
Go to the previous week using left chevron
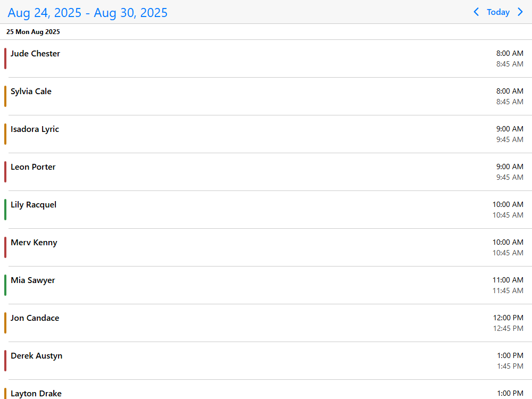point(476,12)
